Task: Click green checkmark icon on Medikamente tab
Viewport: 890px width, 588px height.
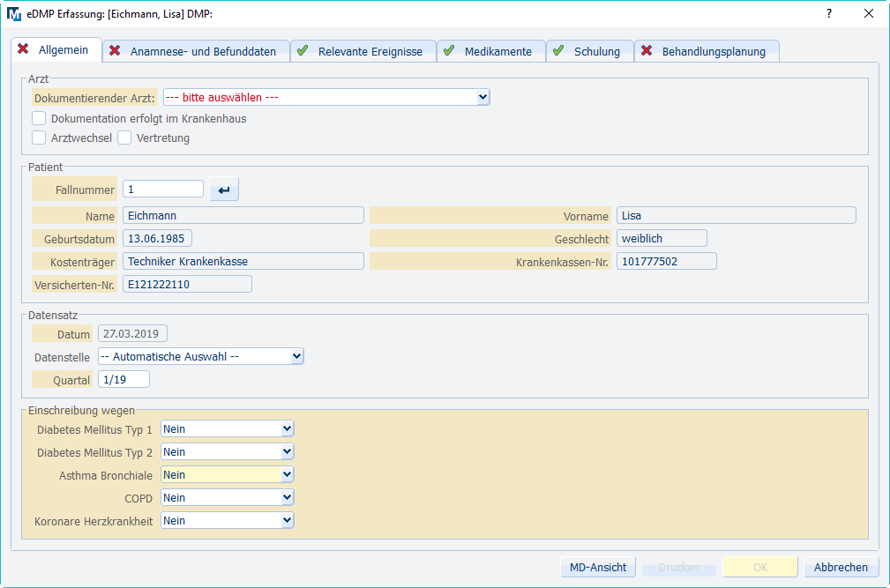Action: pos(449,51)
